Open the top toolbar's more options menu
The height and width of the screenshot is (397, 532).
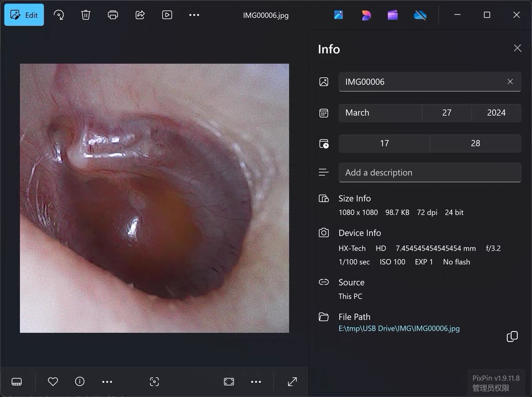(x=194, y=15)
